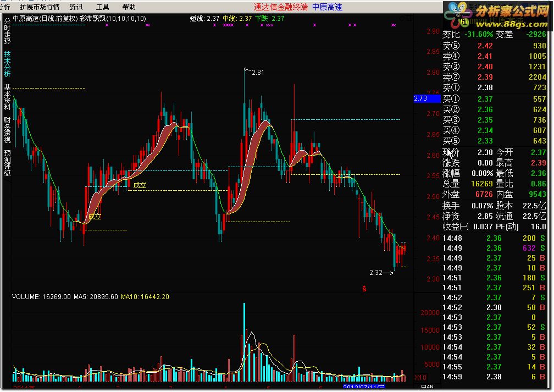Screen dimensions: 554x392
Task: Click the 最高 2.39 value
Action: 539,163
